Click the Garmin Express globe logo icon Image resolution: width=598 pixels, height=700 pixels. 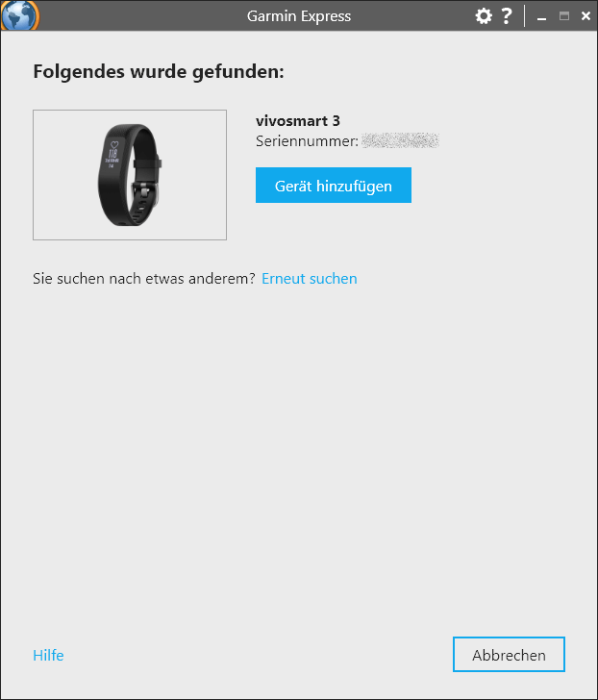coord(20,15)
